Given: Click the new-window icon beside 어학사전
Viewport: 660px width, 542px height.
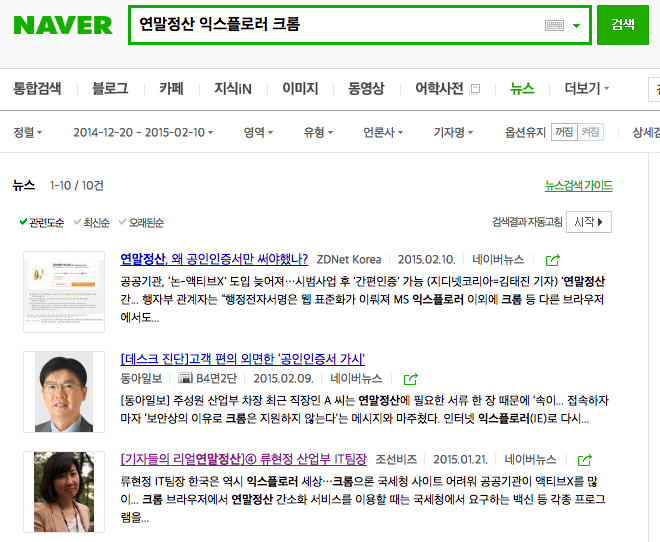Looking at the screenshot, I should [475, 89].
